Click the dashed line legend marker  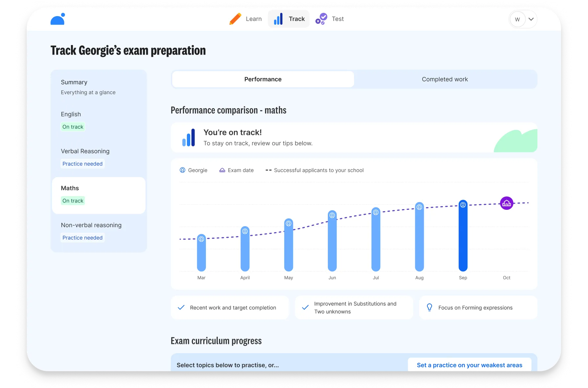point(268,170)
